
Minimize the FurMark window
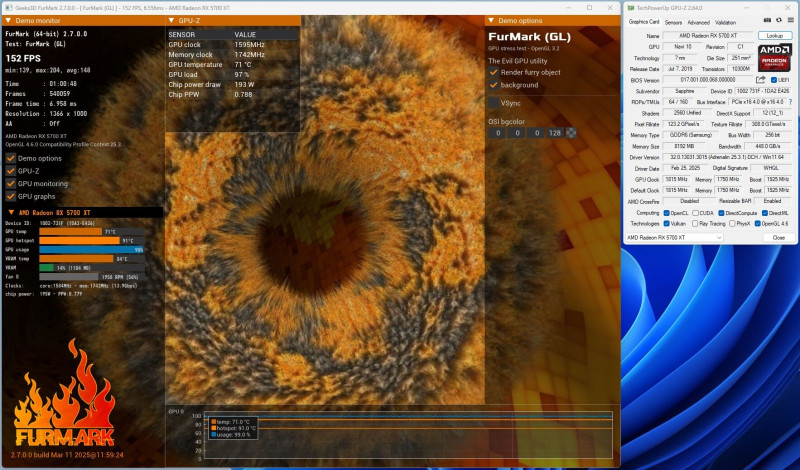(569, 8)
